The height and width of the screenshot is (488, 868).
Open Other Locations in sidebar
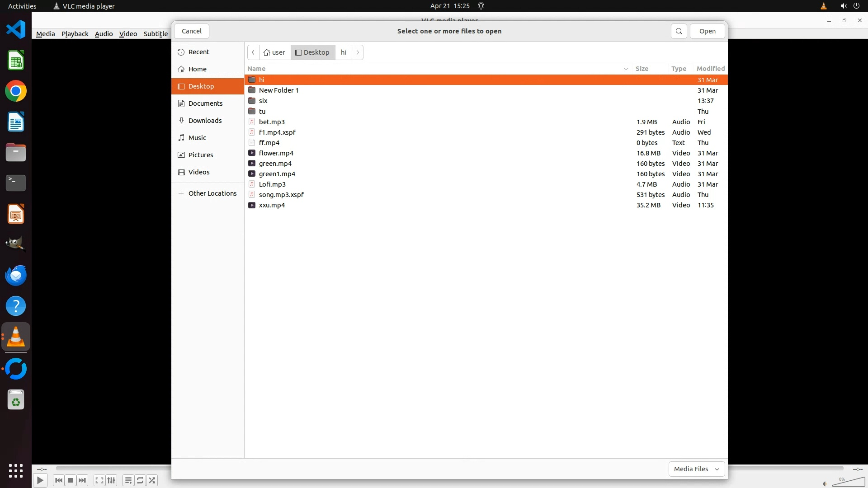coord(212,193)
